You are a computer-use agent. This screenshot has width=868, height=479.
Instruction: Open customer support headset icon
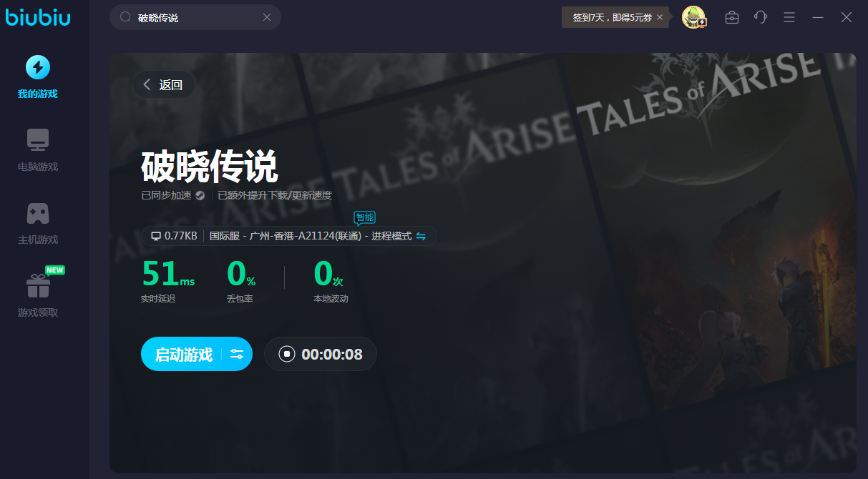point(761,17)
